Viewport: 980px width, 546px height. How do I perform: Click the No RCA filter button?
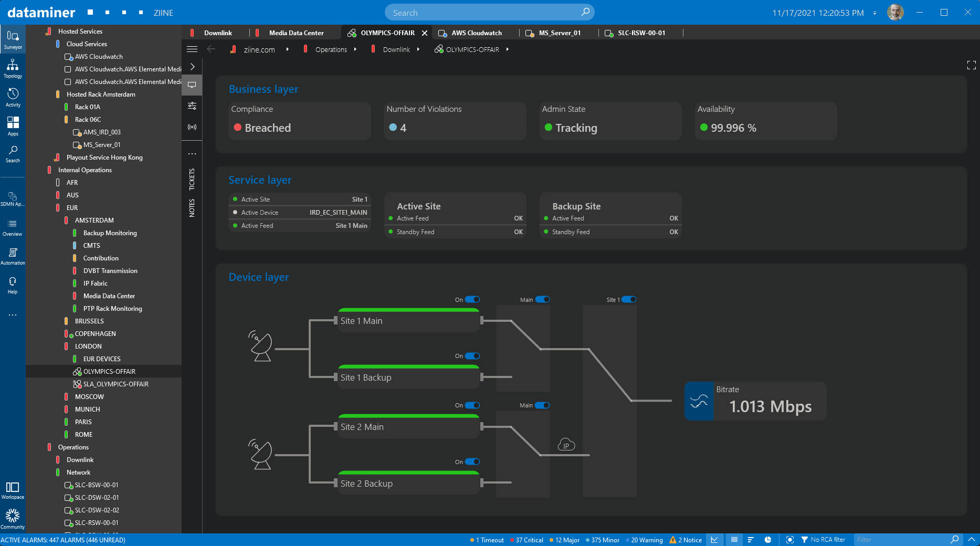[823, 540]
